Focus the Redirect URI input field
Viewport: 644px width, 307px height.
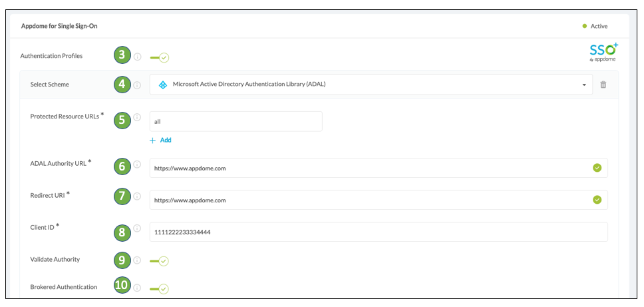[x=369, y=200]
